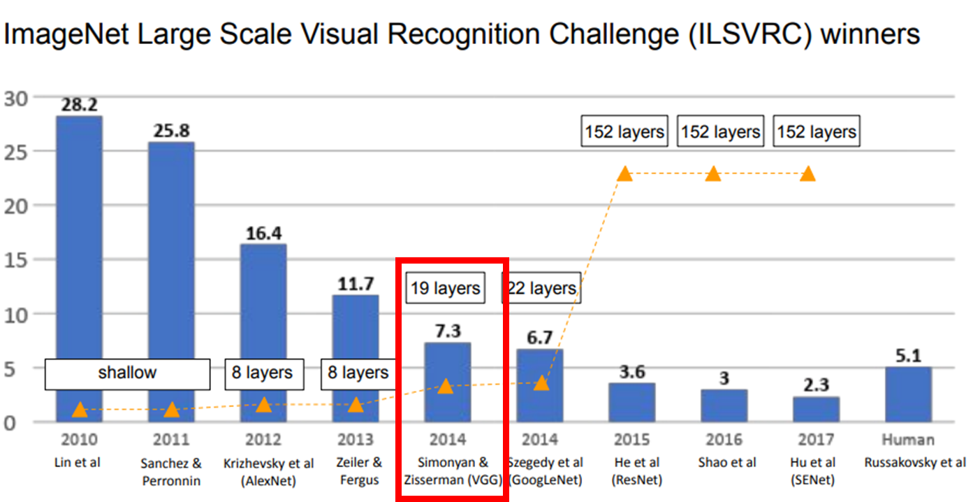This screenshot has height=502, width=980.
Task: Click the 2015 year label
Action: tap(632, 440)
